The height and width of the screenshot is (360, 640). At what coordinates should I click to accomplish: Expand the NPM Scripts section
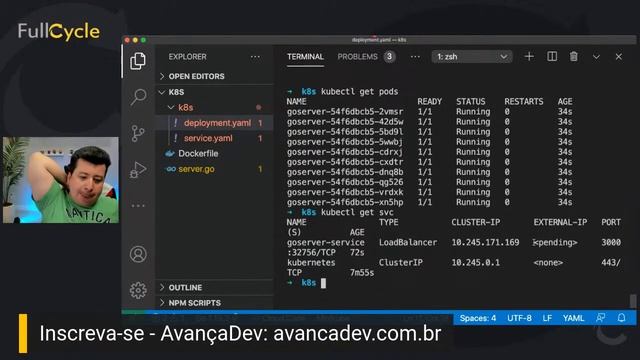click(214, 303)
